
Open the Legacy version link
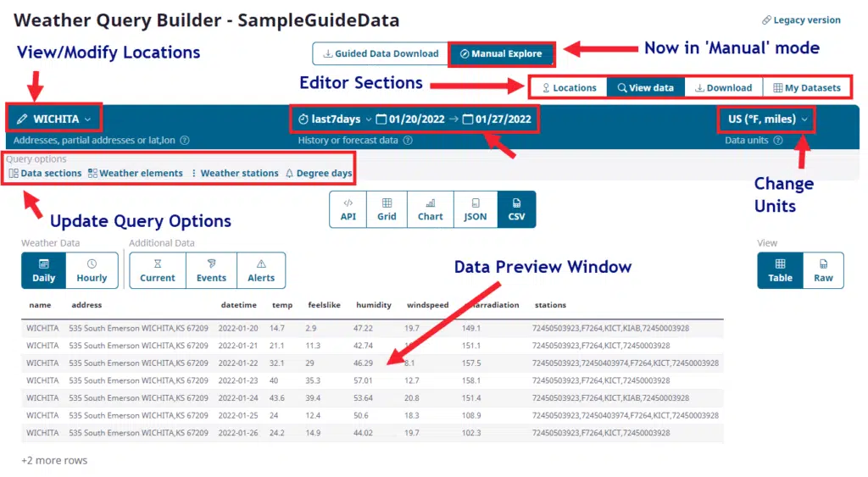coord(801,20)
